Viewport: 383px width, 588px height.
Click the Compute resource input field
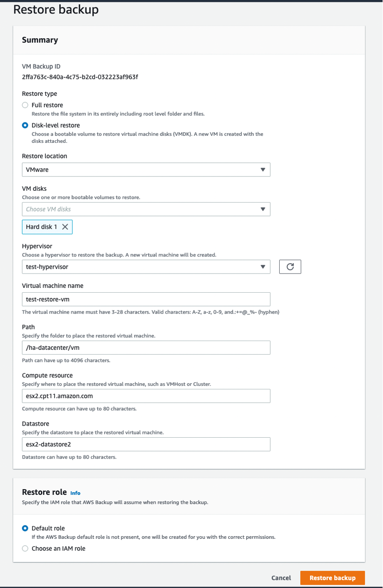[x=146, y=396]
